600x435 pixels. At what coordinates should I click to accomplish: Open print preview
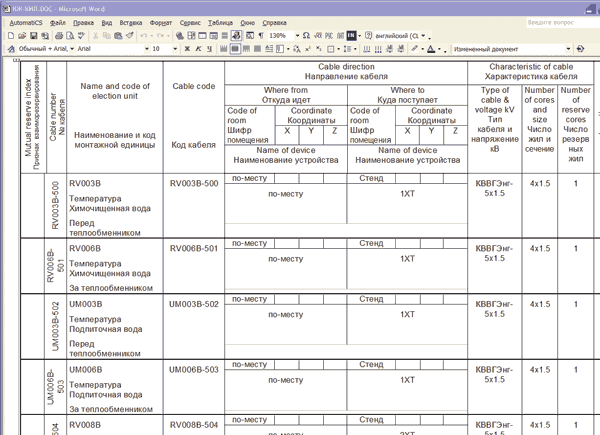pos(70,36)
